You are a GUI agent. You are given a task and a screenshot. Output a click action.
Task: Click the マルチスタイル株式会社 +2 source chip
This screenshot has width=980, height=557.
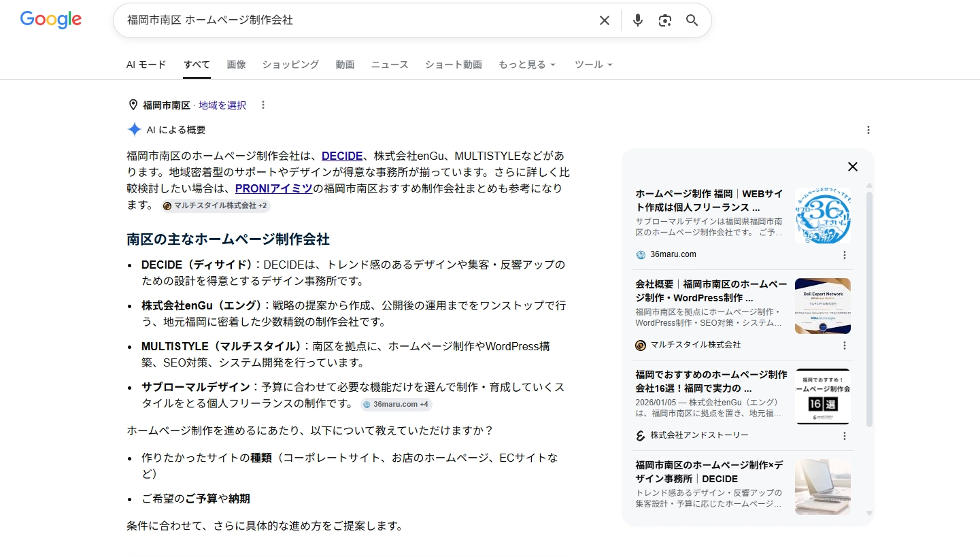(216, 205)
